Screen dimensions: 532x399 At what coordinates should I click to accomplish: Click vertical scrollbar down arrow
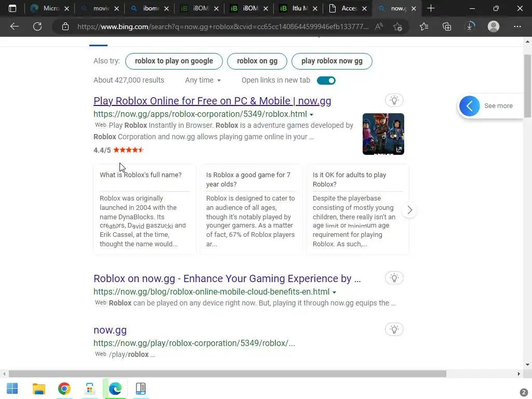pyautogui.click(x=527, y=365)
